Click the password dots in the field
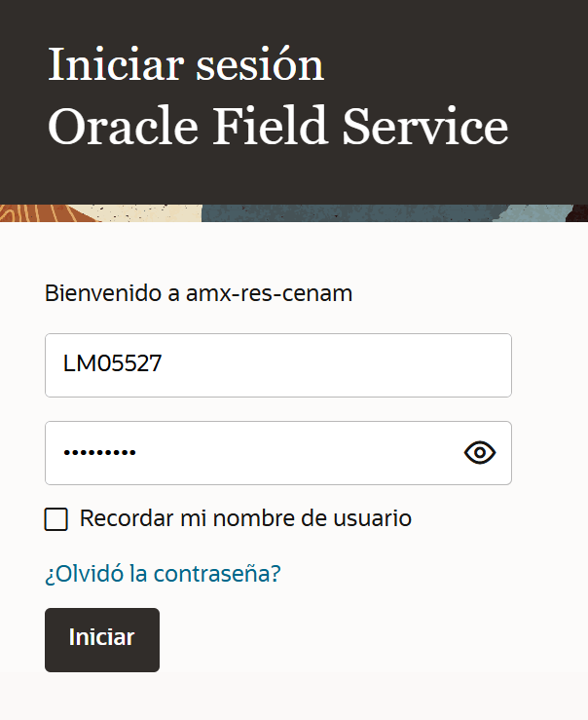The width and height of the screenshot is (588, 720). [x=100, y=453]
